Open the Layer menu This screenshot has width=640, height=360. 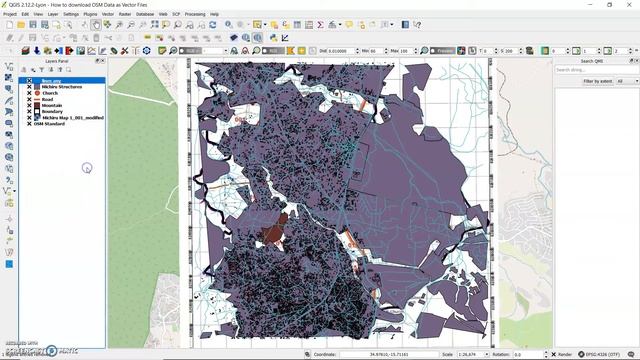(x=53, y=14)
